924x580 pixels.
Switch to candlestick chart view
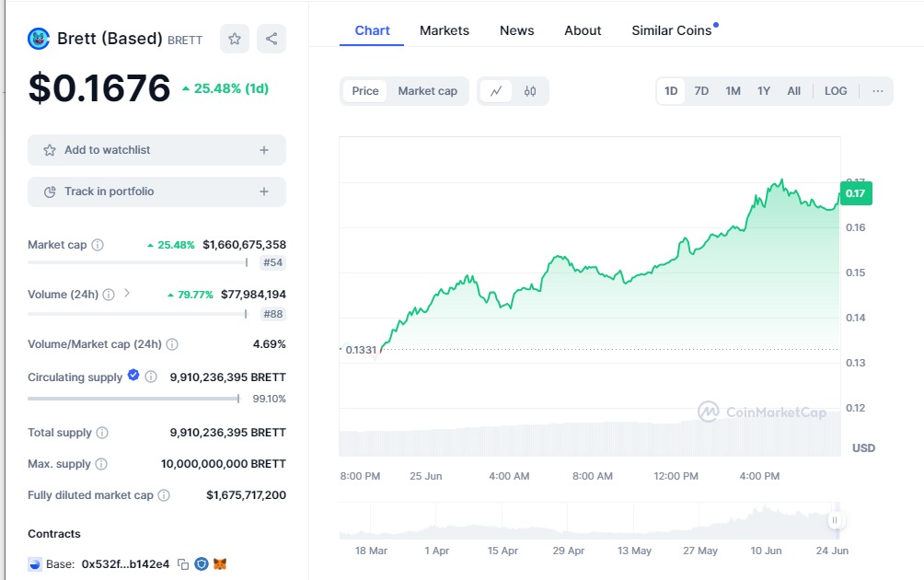(x=530, y=91)
